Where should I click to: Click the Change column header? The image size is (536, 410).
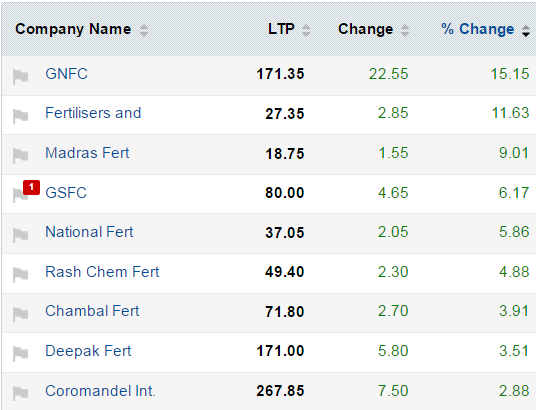(365, 29)
